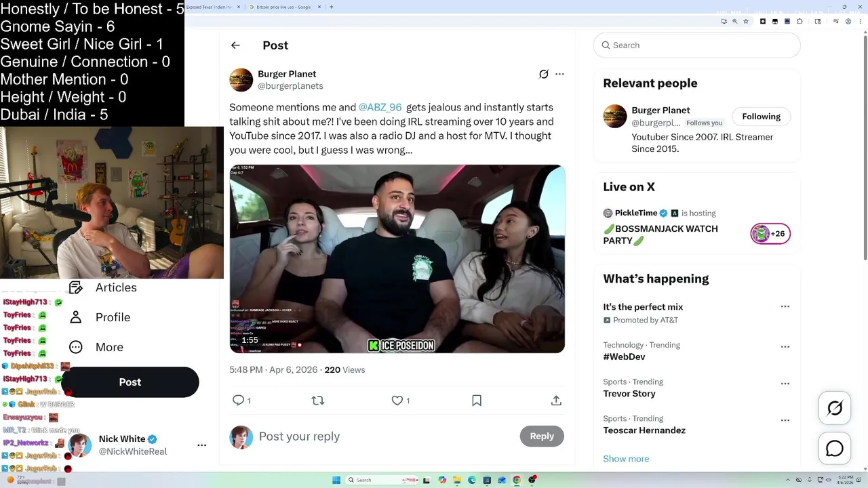The image size is (868, 488).
Task: Toggle the Following button for Burger Planet
Action: (761, 117)
